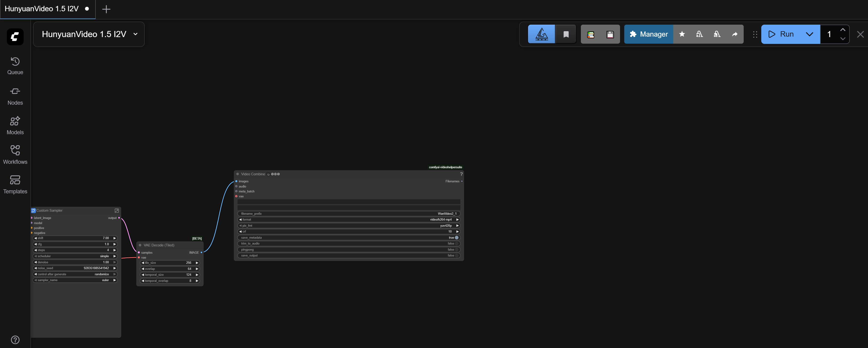Open the HunyuanVideo 1.5 I2V workflow dropdown
The height and width of the screenshot is (348, 868).
(x=135, y=34)
